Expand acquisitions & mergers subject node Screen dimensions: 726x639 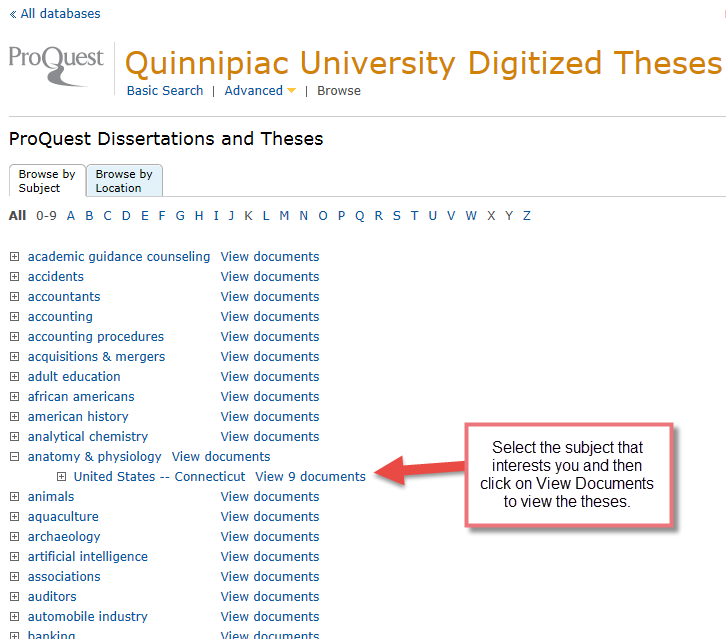click(15, 357)
